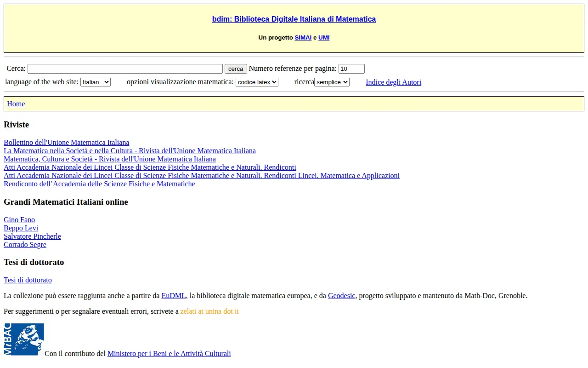Open the website language dropdown set to Italian

point(96,82)
